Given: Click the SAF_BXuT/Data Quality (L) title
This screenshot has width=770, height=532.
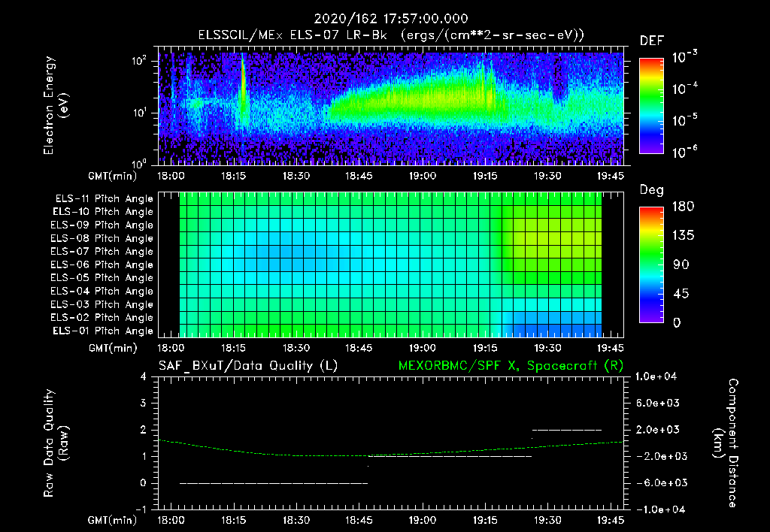Looking at the screenshot, I should coord(248,366).
